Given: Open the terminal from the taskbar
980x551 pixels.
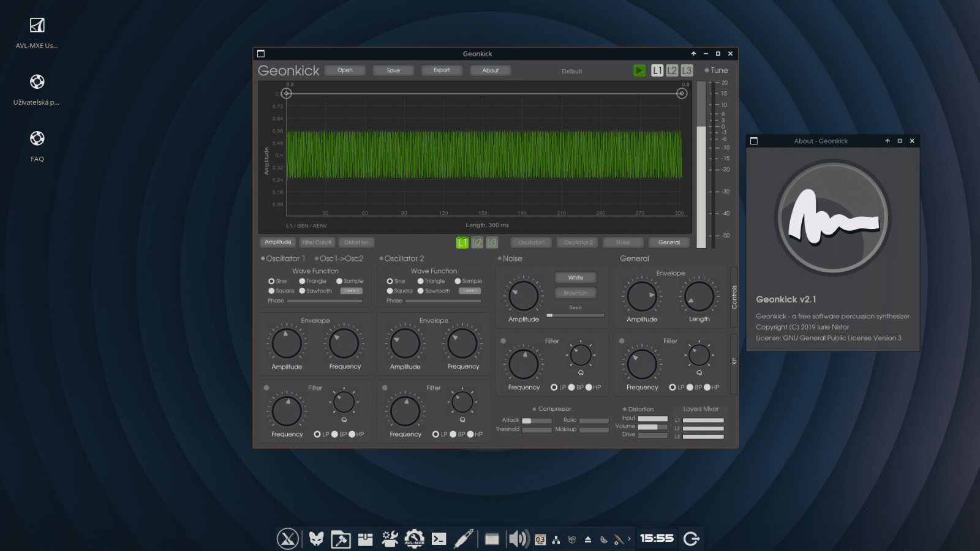Looking at the screenshot, I should click(440, 539).
